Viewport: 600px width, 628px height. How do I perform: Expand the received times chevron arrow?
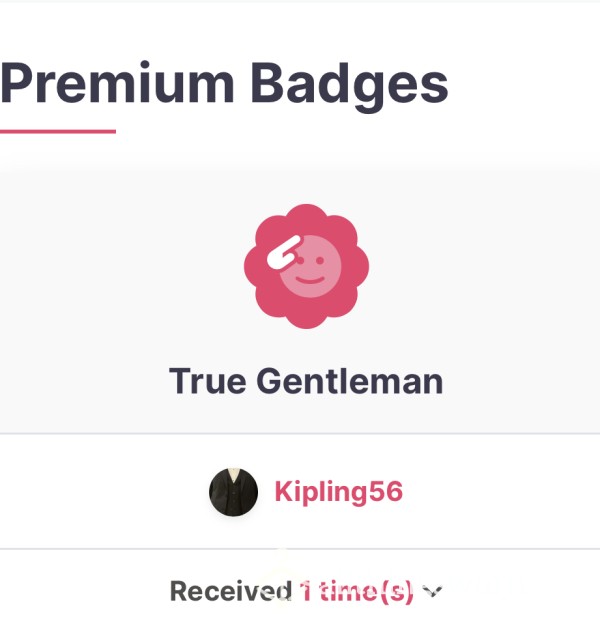tap(432, 590)
